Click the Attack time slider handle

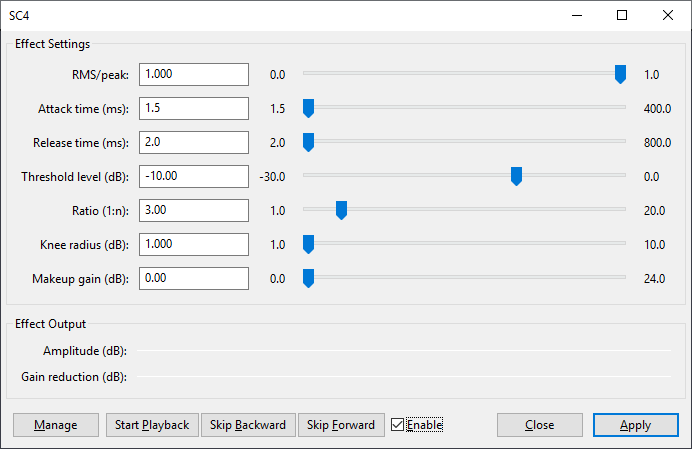308,108
